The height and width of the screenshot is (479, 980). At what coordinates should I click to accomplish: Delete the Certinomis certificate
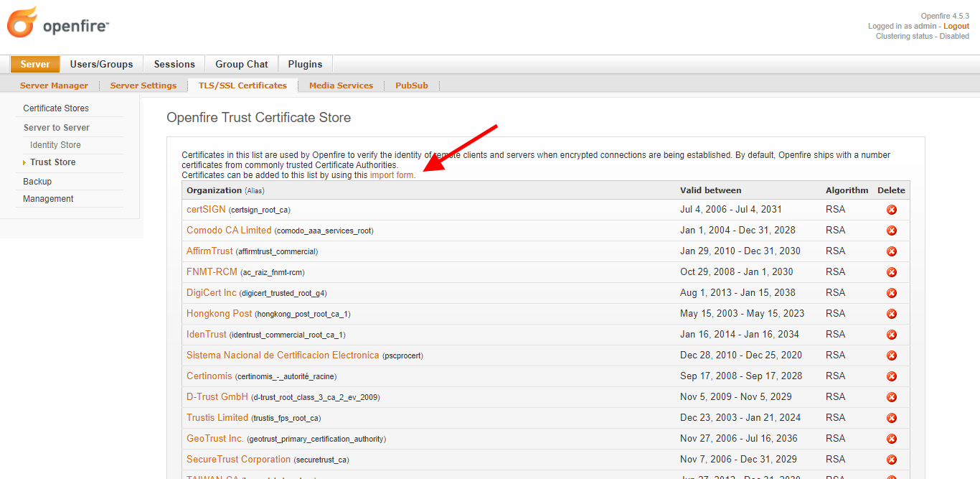click(x=892, y=376)
